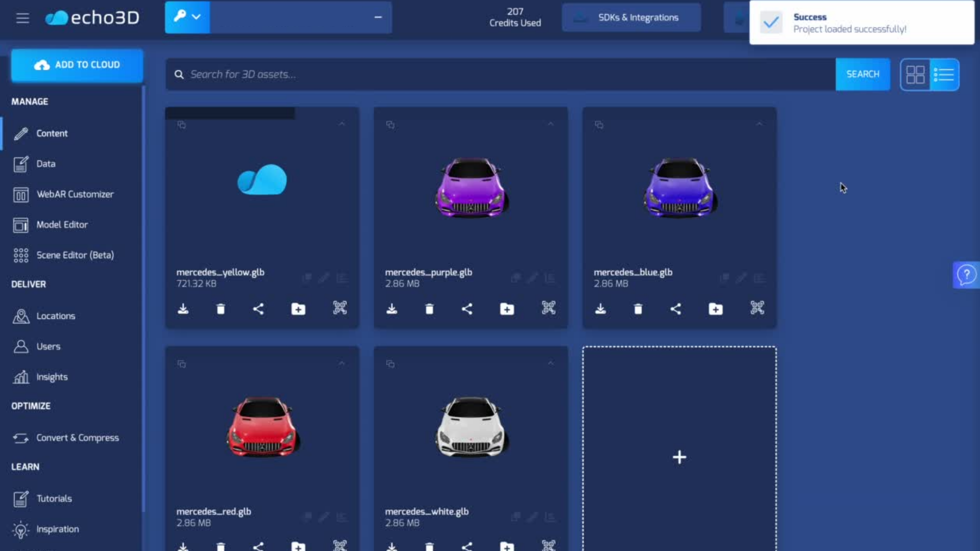Download the mercedes_yellow.glb asset

point(183,309)
